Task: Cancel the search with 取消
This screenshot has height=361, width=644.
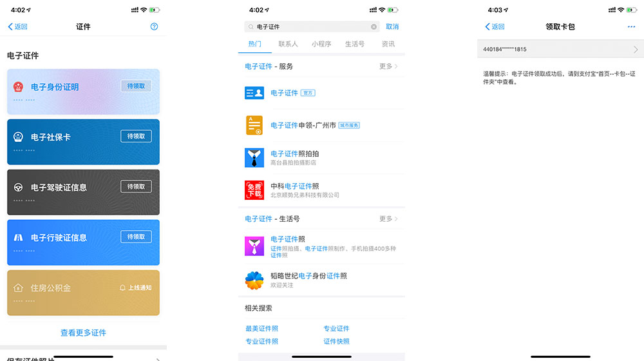Action: coord(392,27)
